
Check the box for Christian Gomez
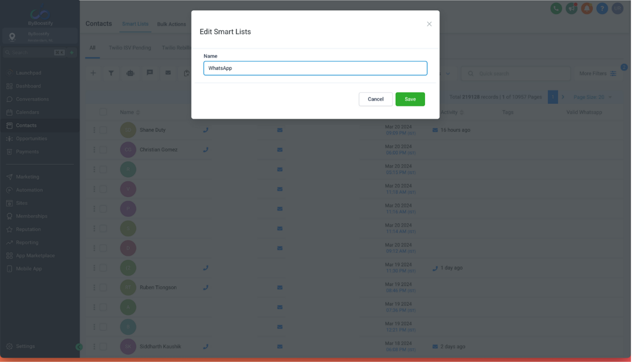tap(103, 150)
